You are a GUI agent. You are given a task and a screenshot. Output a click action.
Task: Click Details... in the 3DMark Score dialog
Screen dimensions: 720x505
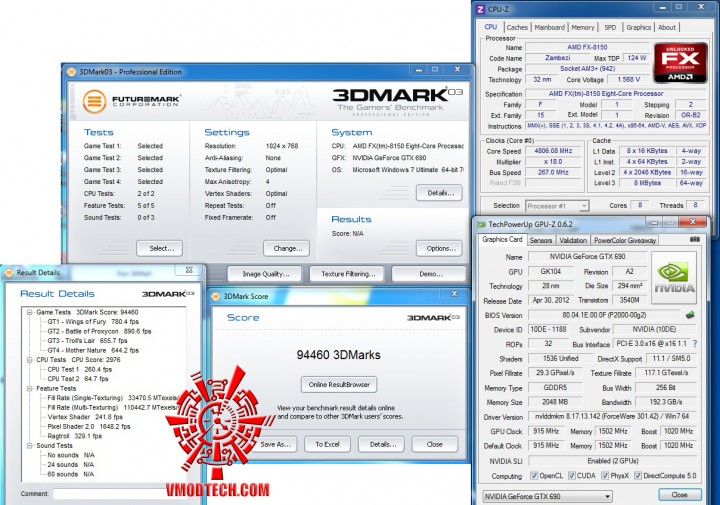(382, 444)
